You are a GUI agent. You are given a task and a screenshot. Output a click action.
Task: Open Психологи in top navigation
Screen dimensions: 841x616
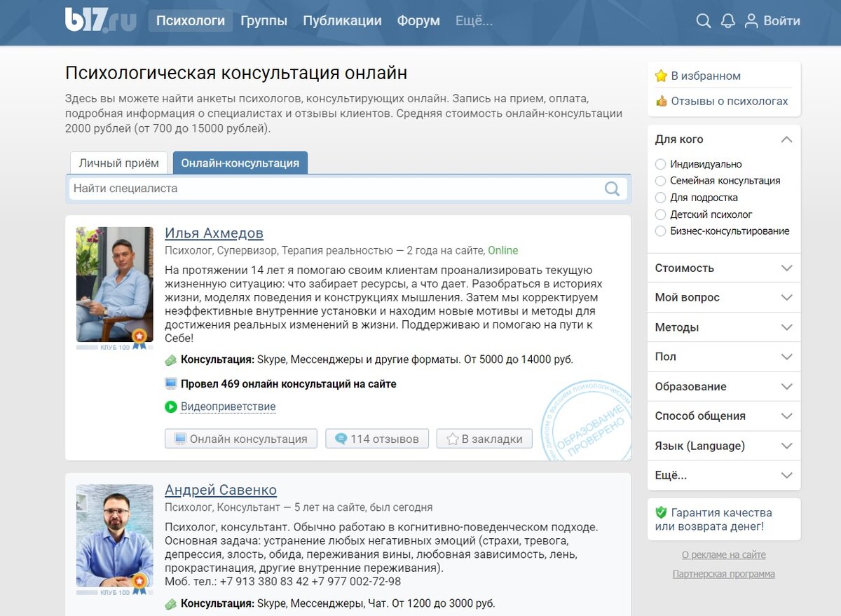(191, 21)
